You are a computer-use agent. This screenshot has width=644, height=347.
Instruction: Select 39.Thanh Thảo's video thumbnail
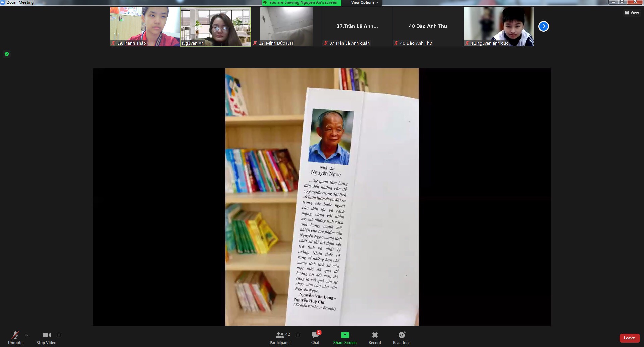[145, 26]
